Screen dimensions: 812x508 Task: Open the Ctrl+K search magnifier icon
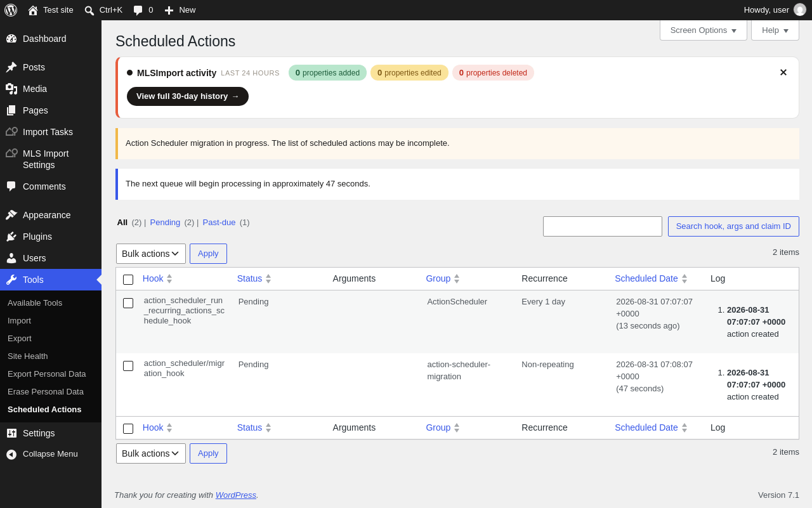[89, 10]
